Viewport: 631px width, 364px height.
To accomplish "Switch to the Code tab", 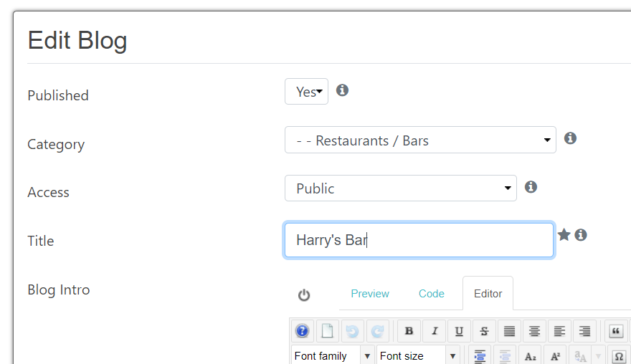I will tap(432, 294).
